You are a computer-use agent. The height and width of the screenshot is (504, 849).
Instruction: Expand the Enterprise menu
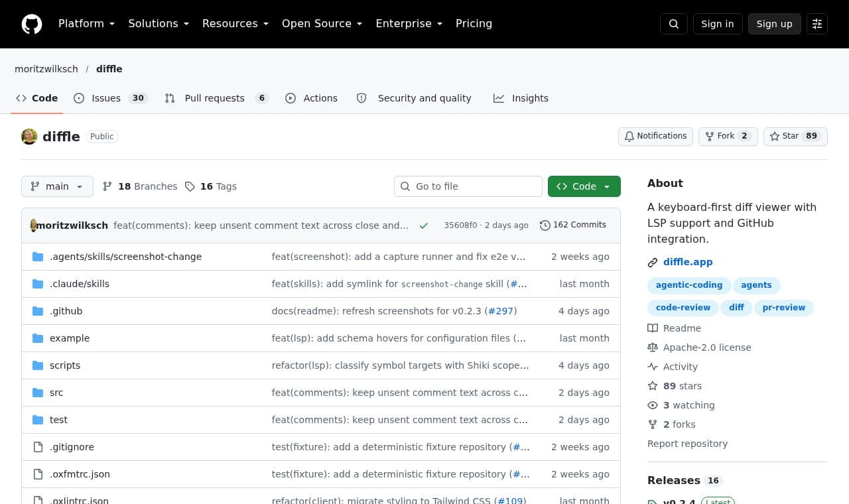tap(409, 24)
